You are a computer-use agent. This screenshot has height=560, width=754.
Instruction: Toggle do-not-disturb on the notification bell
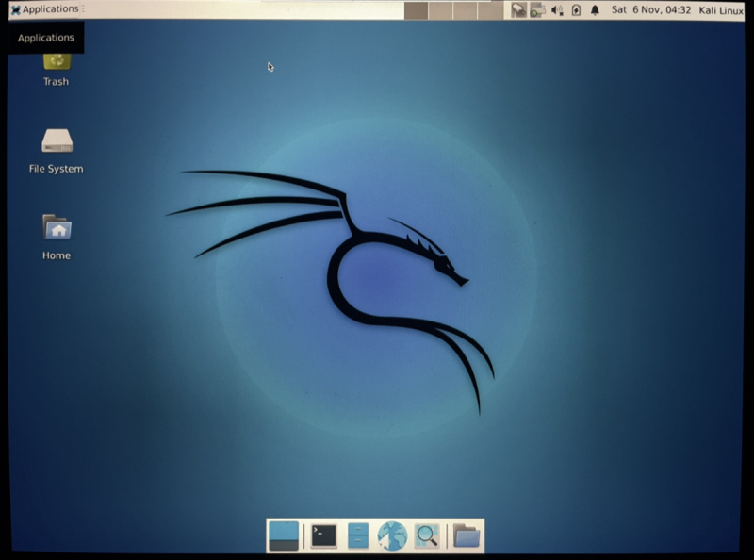[x=595, y=9]
